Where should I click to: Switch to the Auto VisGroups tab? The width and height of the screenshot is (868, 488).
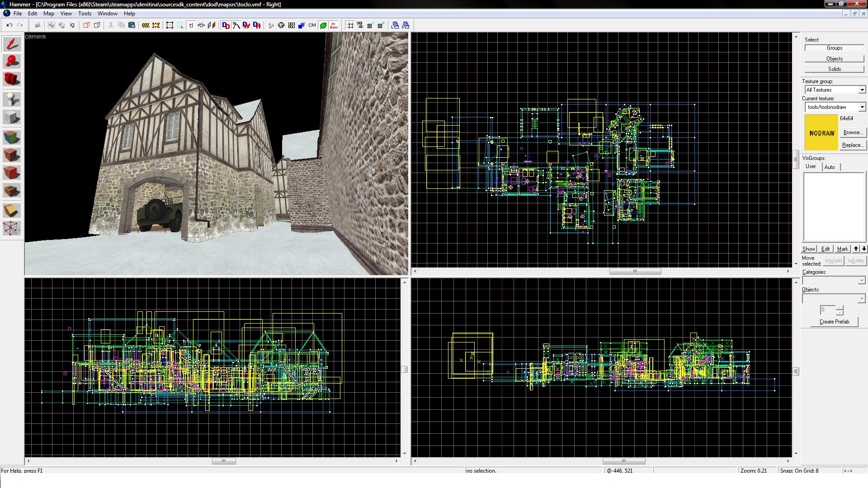pos(830,167)
